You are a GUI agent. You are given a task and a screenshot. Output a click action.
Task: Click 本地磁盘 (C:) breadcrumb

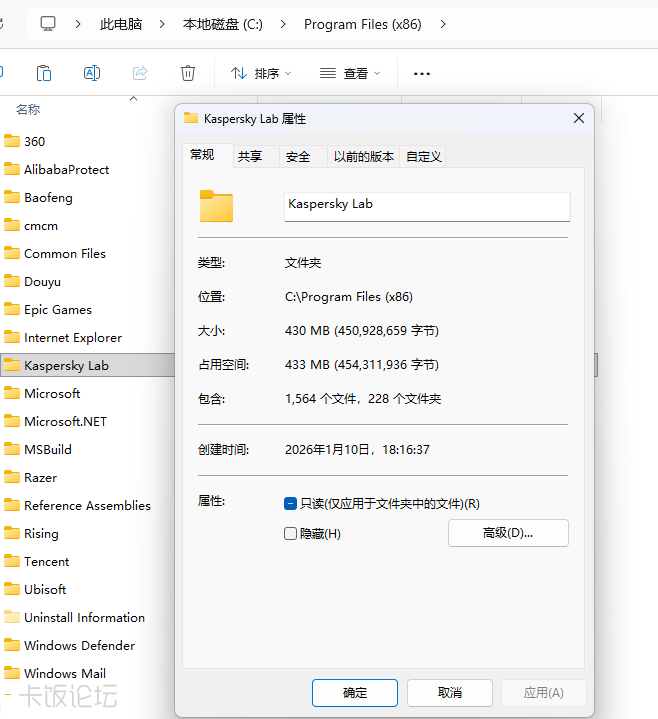pyautogui.click(x=222, y=24)
